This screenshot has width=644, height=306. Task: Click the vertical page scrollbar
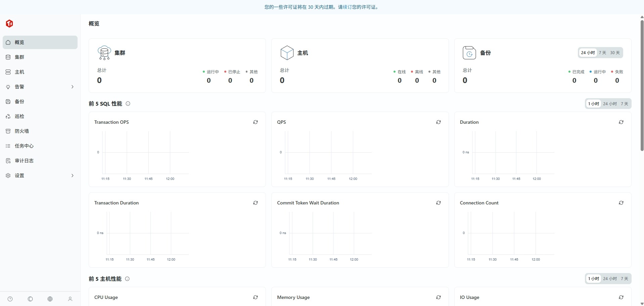[642, 84]
